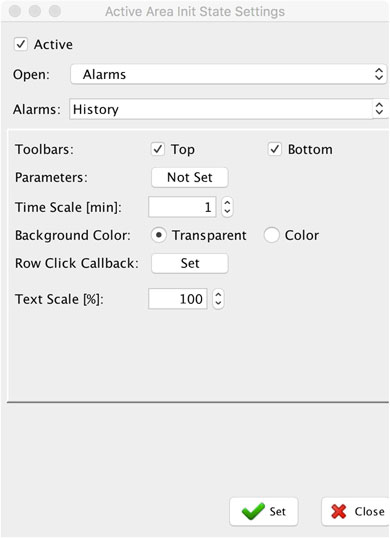The width and height of the screenshot is (390, 538).
Task: Click into the Time Scale value field
Action: pos(182,207)
